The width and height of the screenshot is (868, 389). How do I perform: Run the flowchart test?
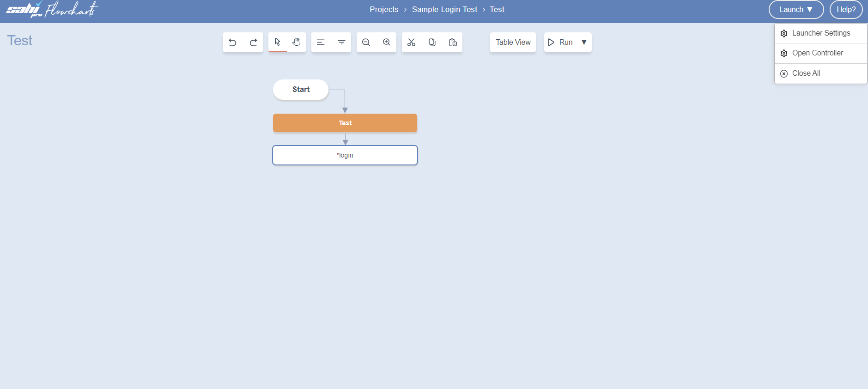pos(560,43)
